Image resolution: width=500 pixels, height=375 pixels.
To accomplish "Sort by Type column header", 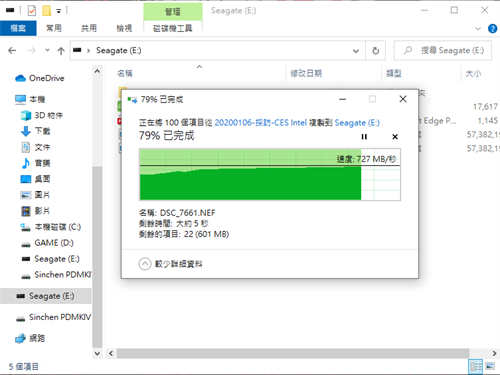I will tap(394, 73).
